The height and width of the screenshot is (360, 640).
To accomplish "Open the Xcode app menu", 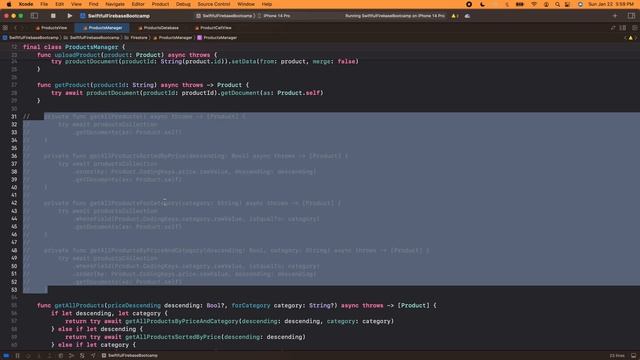I will point(26,4).
